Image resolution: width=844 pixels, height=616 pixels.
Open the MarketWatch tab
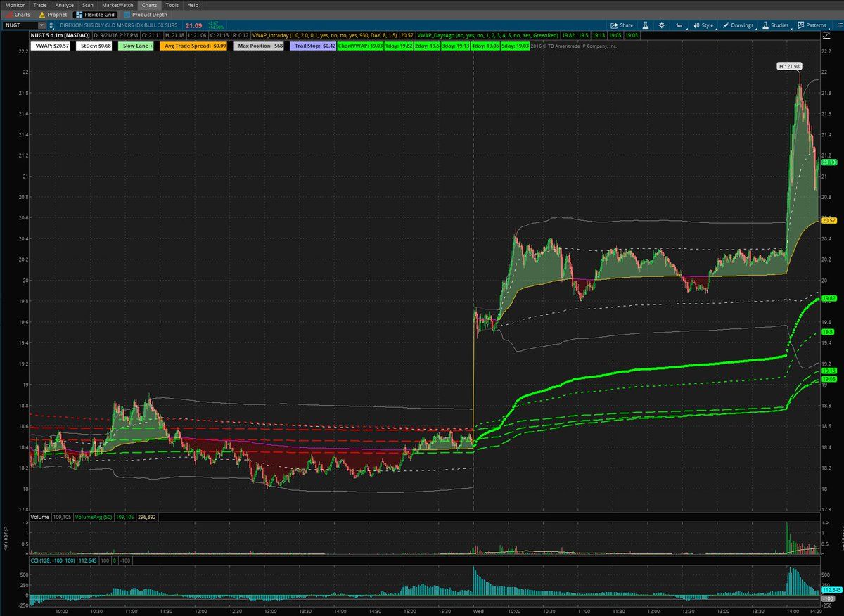pyautogui.click(x=117, y=5)
